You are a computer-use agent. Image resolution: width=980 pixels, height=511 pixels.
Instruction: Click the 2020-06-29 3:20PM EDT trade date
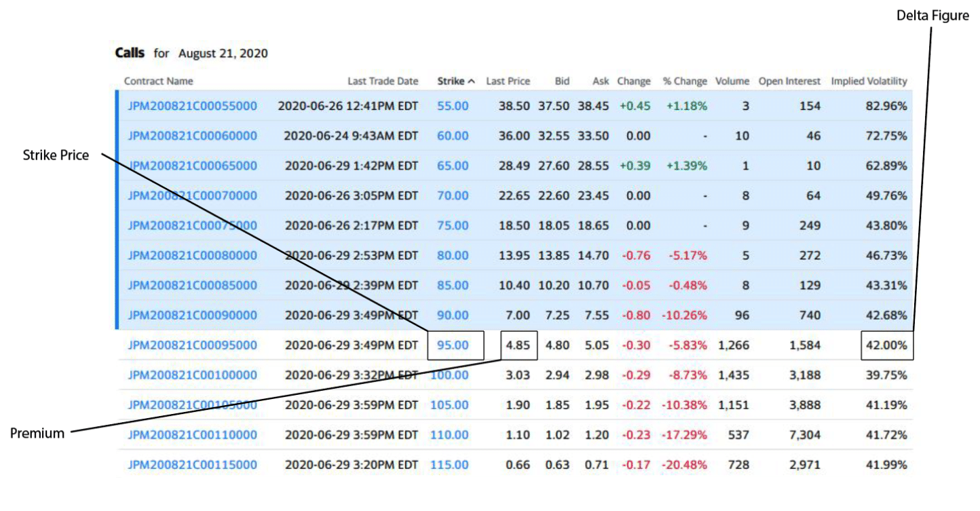tap(352, 465)
